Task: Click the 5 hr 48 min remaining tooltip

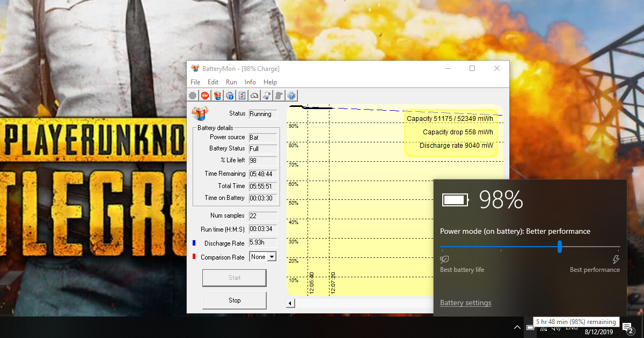Action: pos(576,322)
